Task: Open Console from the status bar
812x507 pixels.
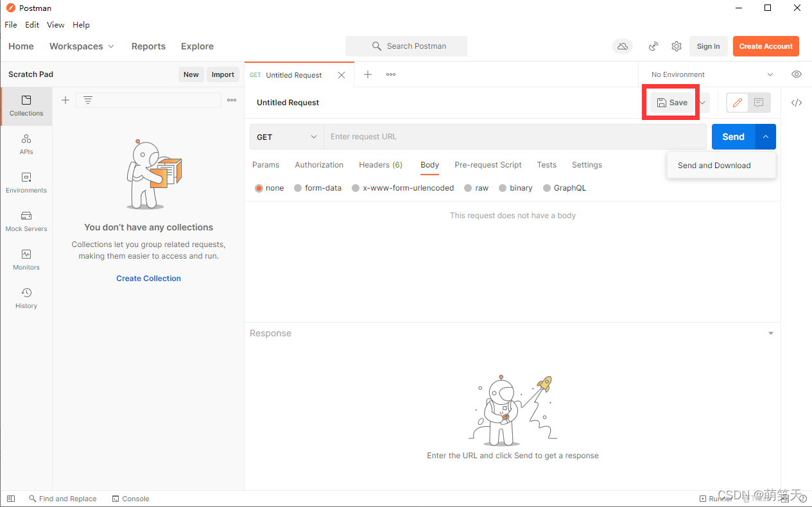Action: point(131,499)
